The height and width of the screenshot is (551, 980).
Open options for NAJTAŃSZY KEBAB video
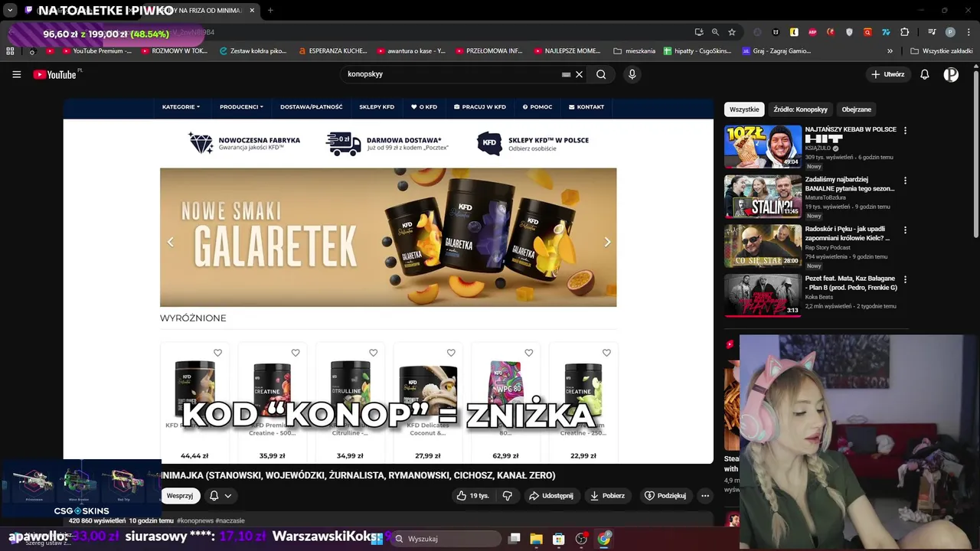pos(905,131)
